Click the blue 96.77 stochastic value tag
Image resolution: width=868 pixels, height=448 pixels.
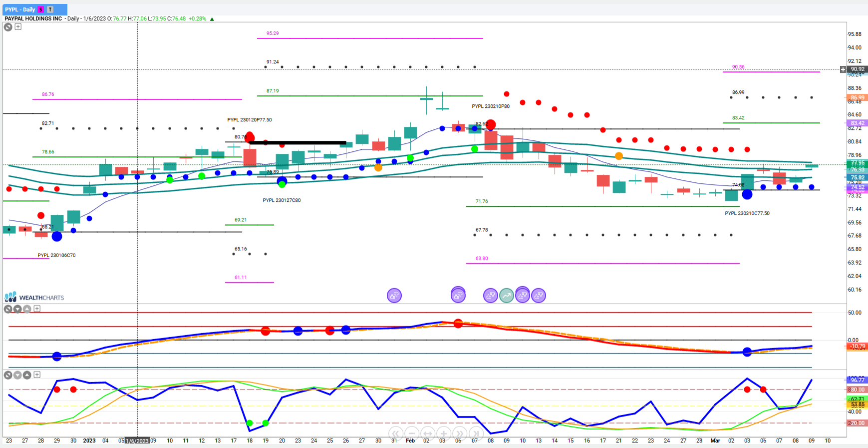pos(858,380)
